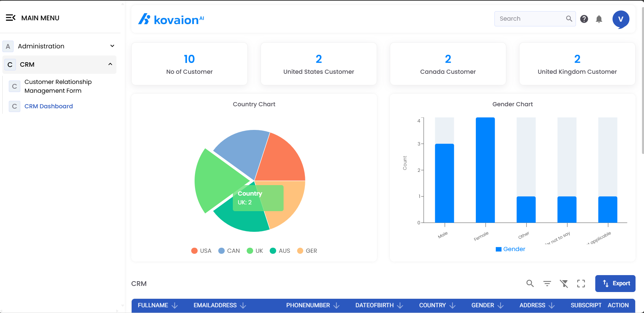Viewport: 644px width, 313px height.
Task: Select CRM Dashboard menu item
Action: coord(48,106)
